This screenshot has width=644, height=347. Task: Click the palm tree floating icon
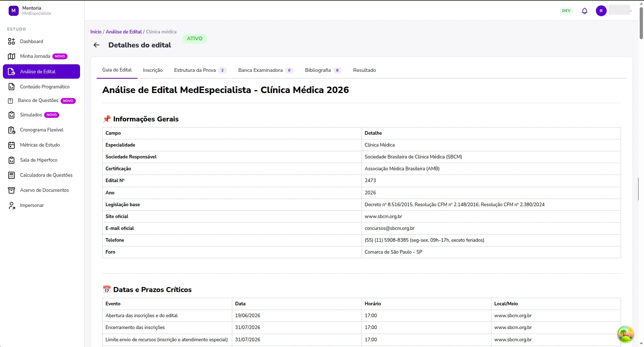(x=625, y=334)
